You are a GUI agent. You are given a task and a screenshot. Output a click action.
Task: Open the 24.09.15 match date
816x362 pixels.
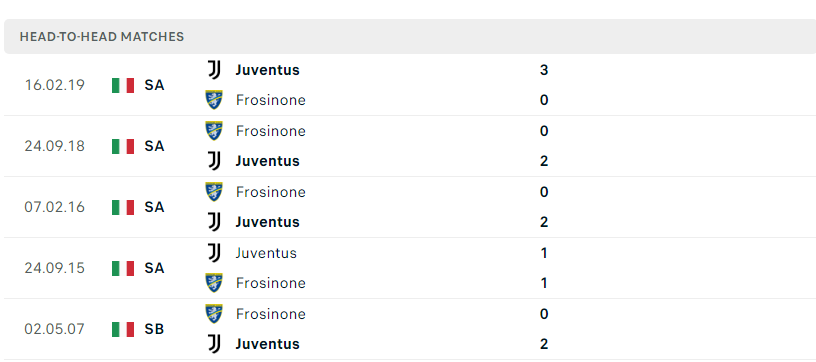pyautogui.click(x=54, y=268)
